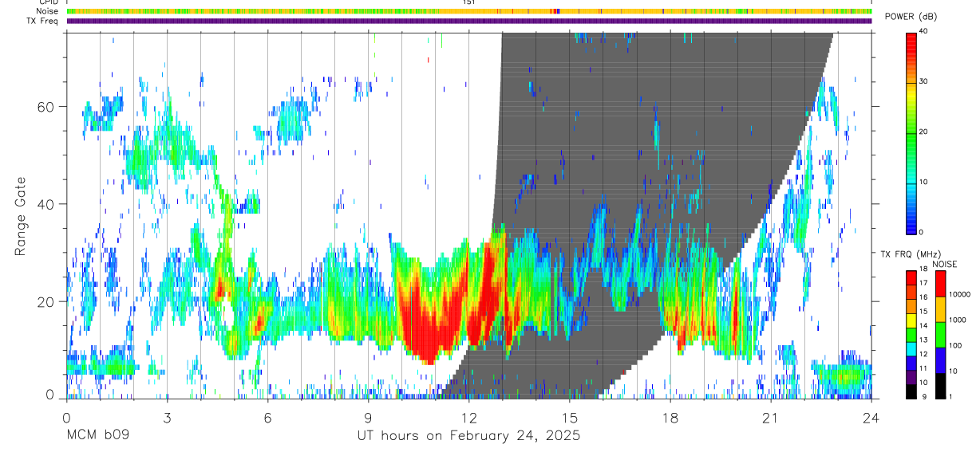Click the x-axis tick label 18
Viewport: 980px width, 452px height.
[670, 418]
